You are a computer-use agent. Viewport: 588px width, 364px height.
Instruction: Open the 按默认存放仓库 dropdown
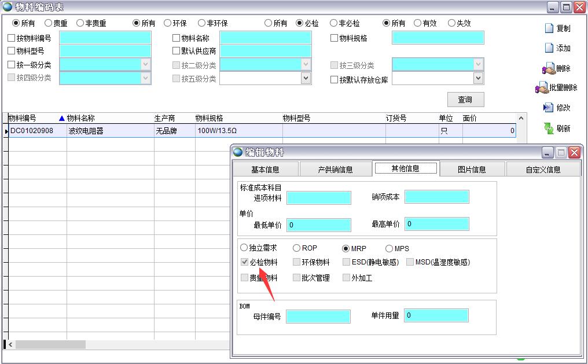click(478, 78)
